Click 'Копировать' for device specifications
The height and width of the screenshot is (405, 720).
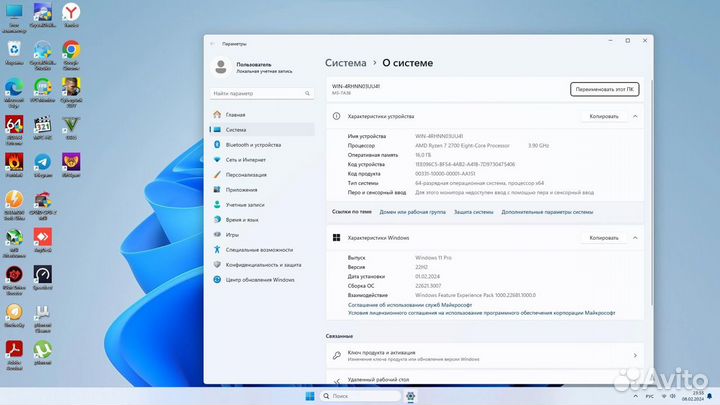pos(604,116)
